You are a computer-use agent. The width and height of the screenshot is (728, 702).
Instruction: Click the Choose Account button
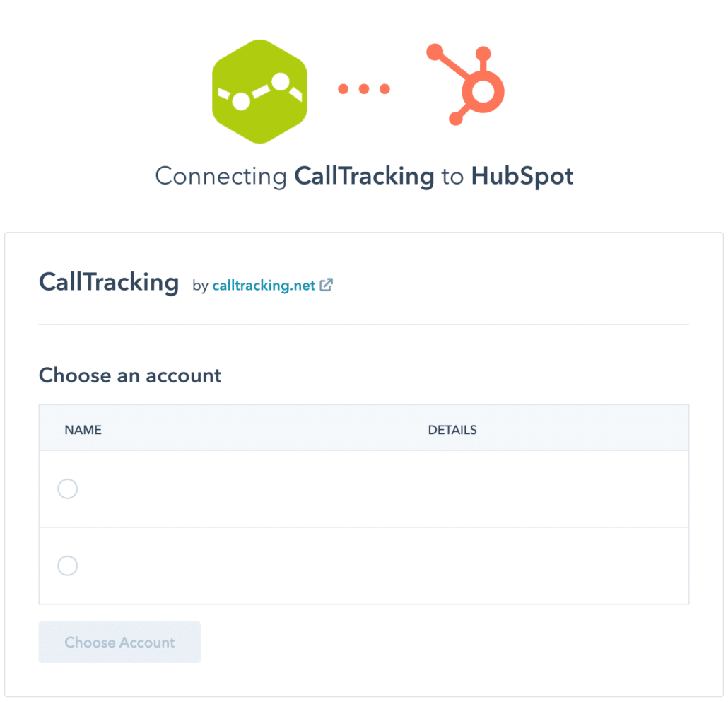[119, 642]
